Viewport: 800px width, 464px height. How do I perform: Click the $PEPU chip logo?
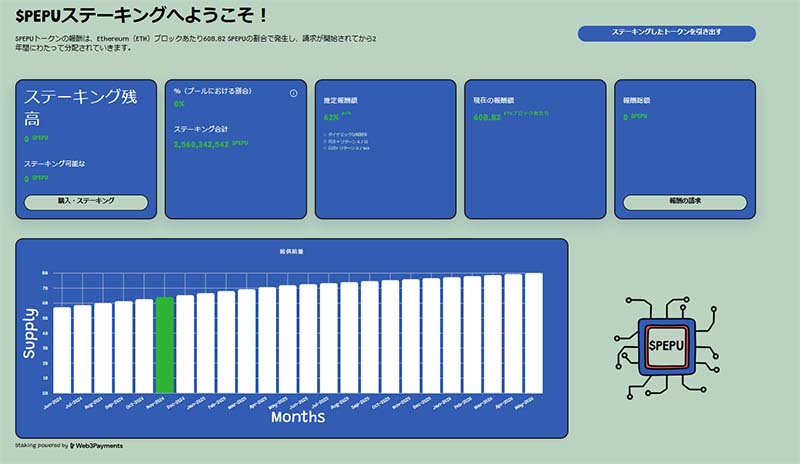[667, 346]
